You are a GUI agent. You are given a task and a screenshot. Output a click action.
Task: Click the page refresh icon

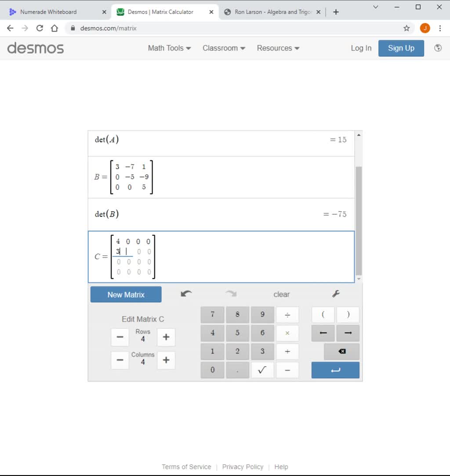coord(40,28)
